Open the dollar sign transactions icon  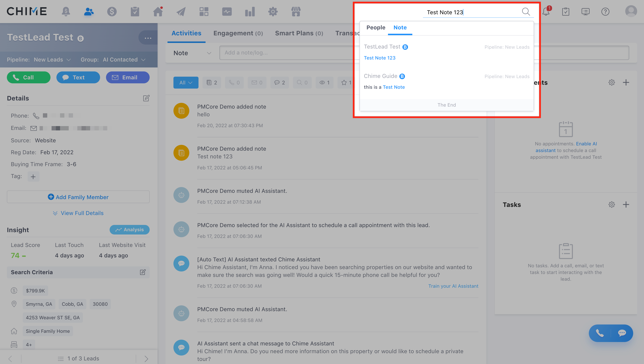click(112, 12)
